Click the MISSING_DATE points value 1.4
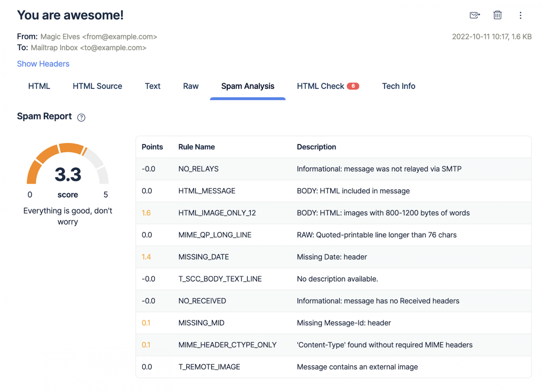The width and height of the screenshot is (543, 392). pyautogui.click(x=146, y=257)
